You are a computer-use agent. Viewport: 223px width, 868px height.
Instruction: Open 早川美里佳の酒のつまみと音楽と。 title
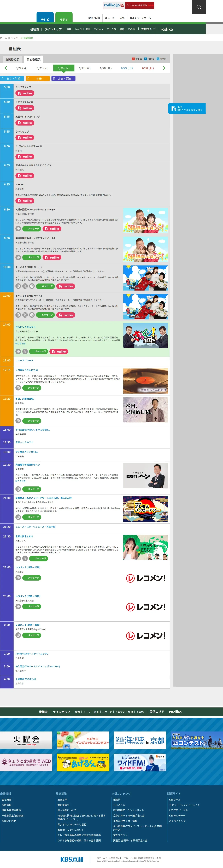[x=33, y=430]
